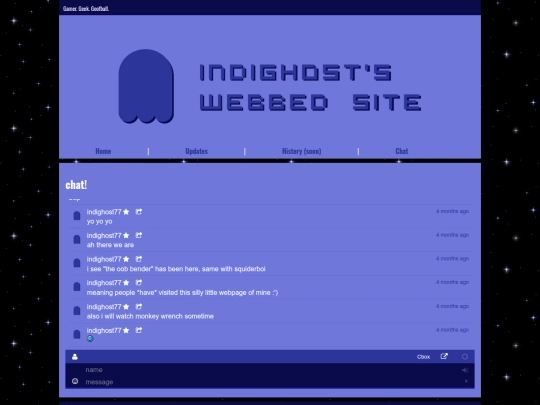Click username on 'monkey wrench' post

click(104, 307)
